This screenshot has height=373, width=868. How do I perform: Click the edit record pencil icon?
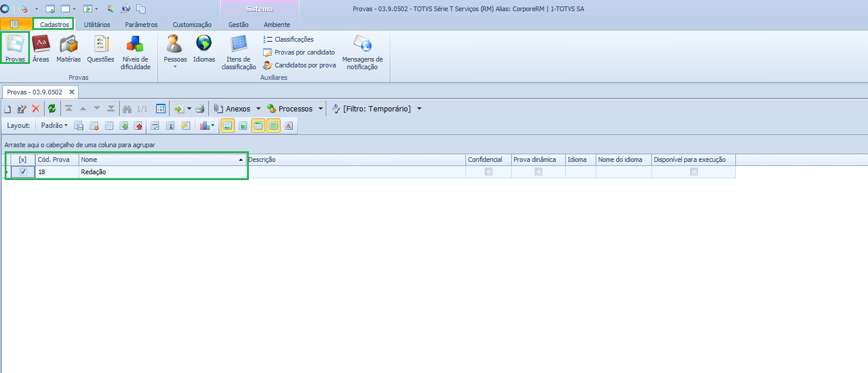(x=22, y=109)
